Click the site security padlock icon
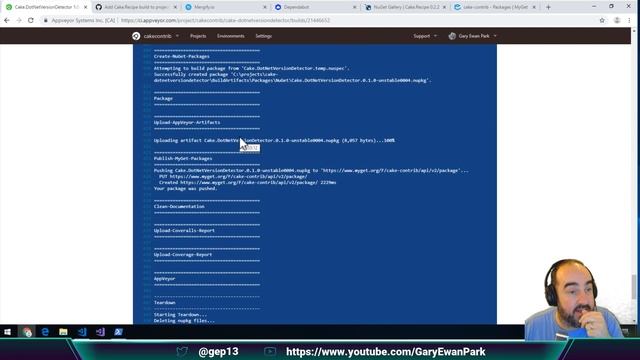The image size is (640, 360). [x=46, y=20]
